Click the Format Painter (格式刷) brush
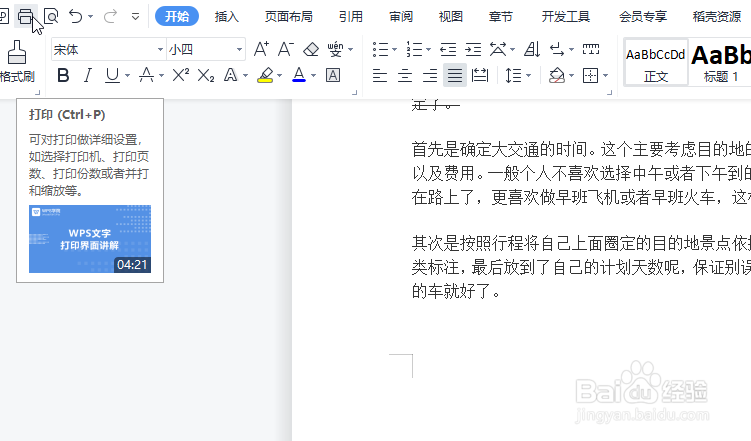The image size is (751, 441). pyautogui.click(x=17, y=61)
